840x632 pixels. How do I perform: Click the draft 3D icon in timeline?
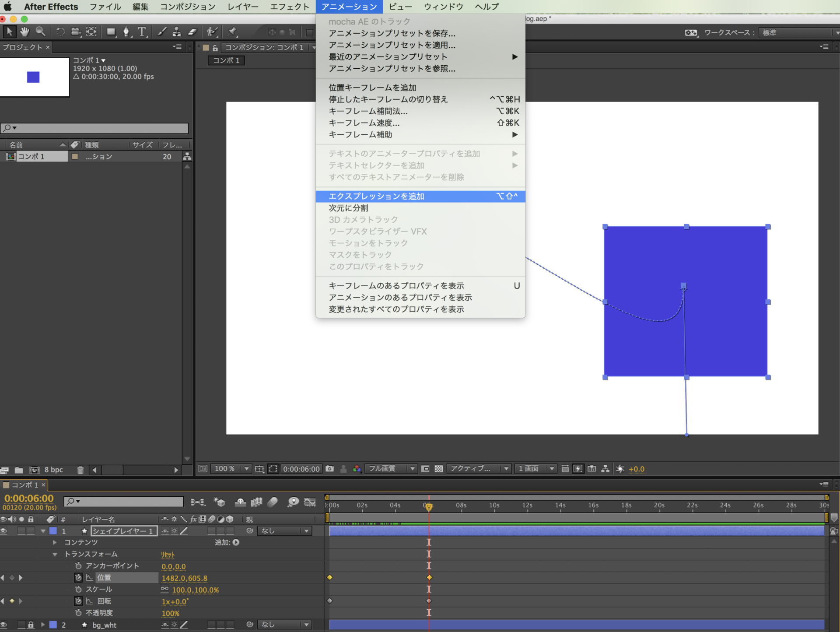coord(219,502)
